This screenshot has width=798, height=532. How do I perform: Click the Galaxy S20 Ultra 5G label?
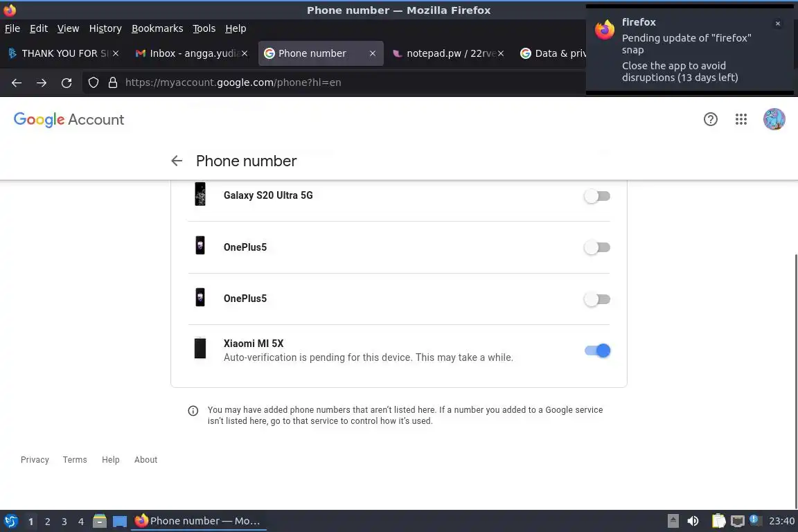tap(268, 195)
